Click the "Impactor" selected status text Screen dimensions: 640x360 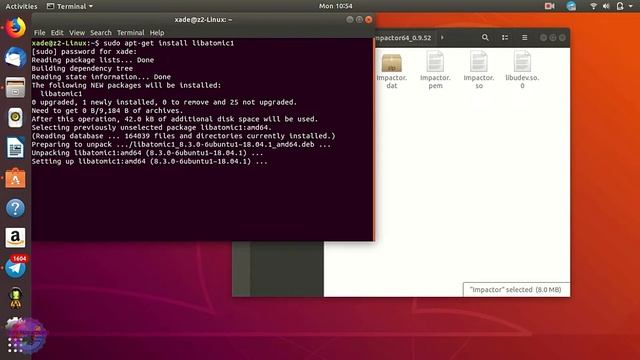pos(516,289)
